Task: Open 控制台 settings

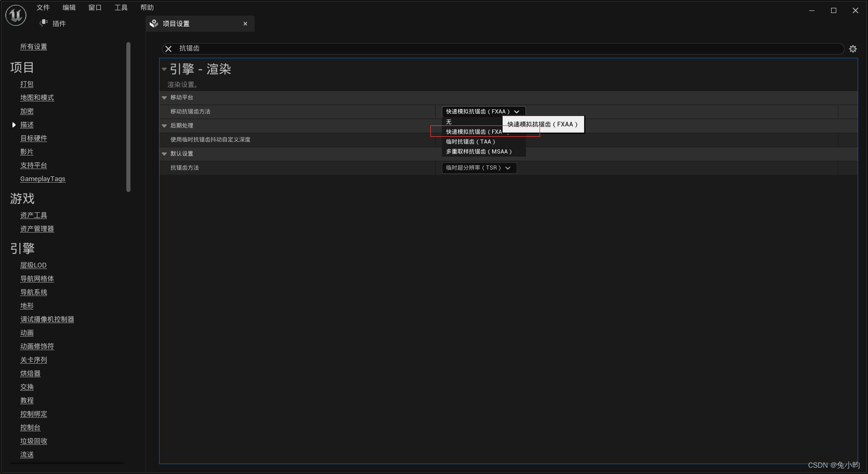Action: (30, 428)
